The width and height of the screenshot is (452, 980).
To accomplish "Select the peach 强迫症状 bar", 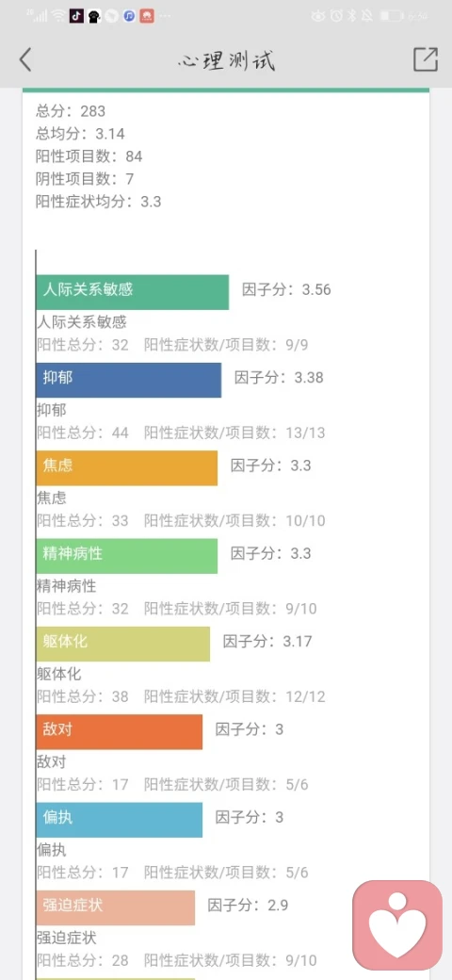I will [x=116, y=908].
